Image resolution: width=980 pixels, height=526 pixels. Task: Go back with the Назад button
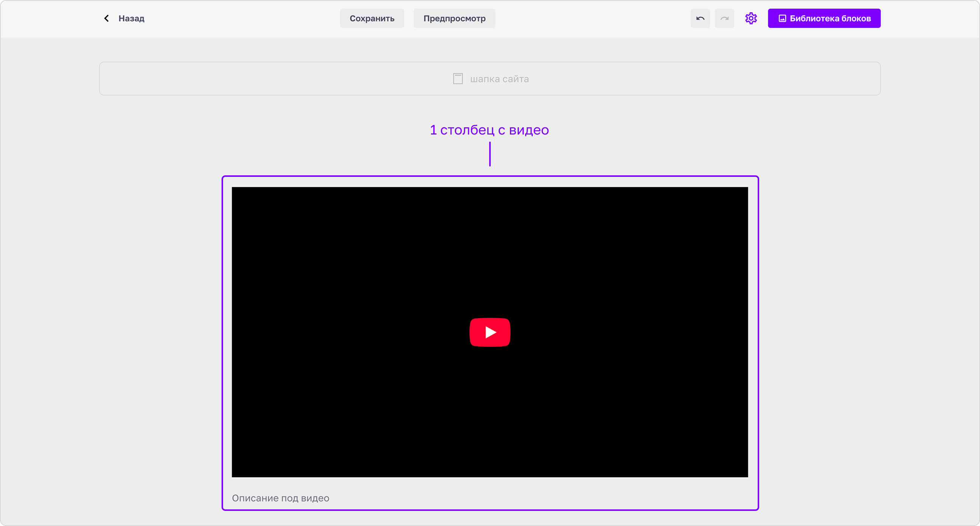(x=124, y=18)
